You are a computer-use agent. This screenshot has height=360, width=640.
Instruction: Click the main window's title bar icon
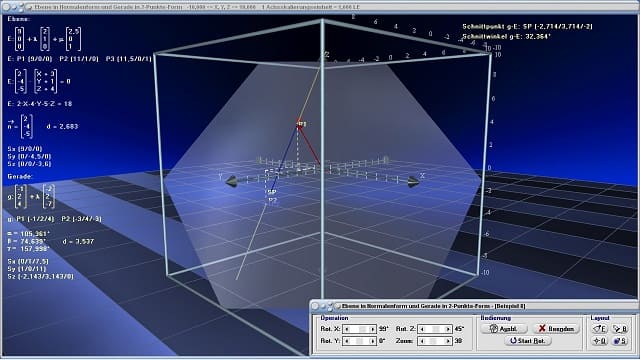[x=29, y=7]
